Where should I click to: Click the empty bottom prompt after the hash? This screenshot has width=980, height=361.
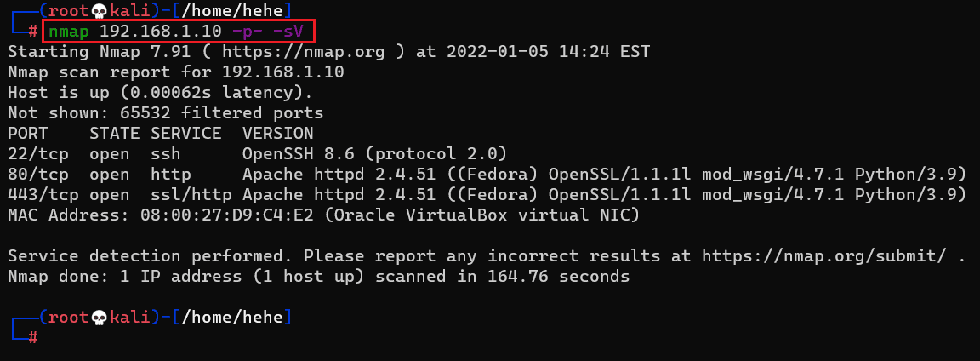point(51,338)
